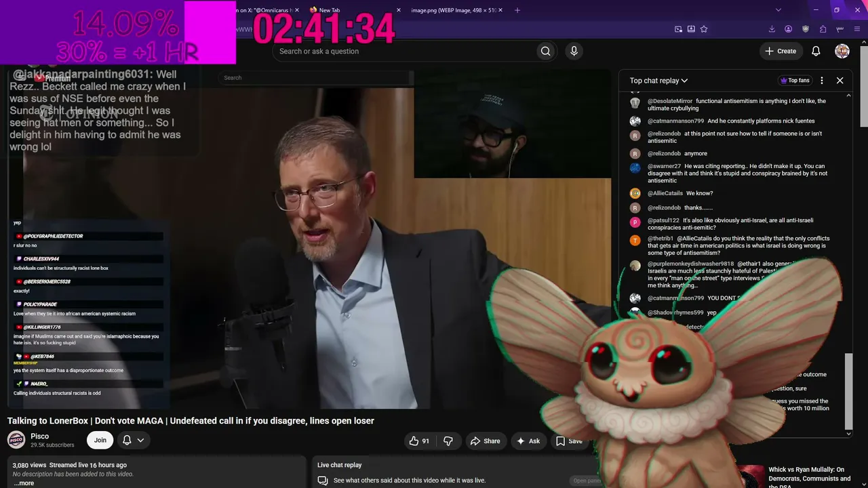Viewport: 868px width, 488px height.
Task: Click the @thetrib1 username in chat
Action: pyautogui.click(x=660, y=239)
